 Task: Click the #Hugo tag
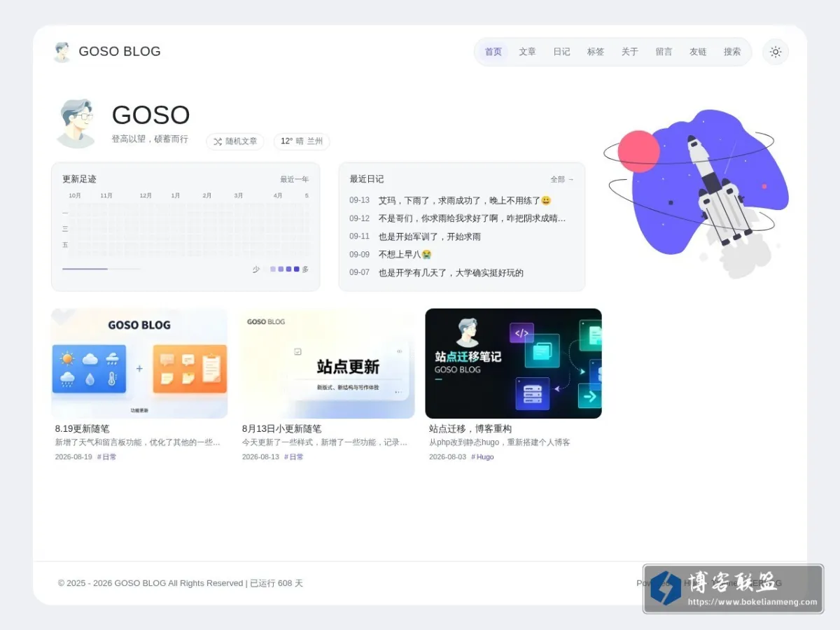point(482,457)
